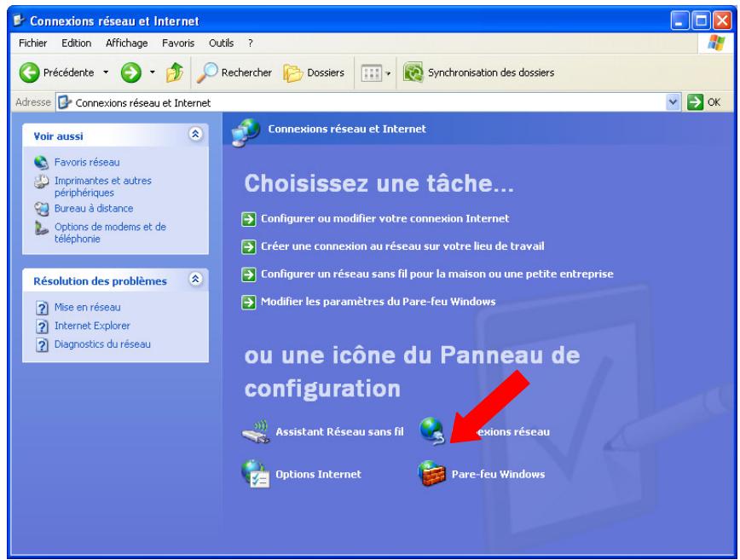Image resolution: width=740 pixels, height=560 pixels.
Task: Click arrow icon beside Créer une connexion
Action: [249, 246]
